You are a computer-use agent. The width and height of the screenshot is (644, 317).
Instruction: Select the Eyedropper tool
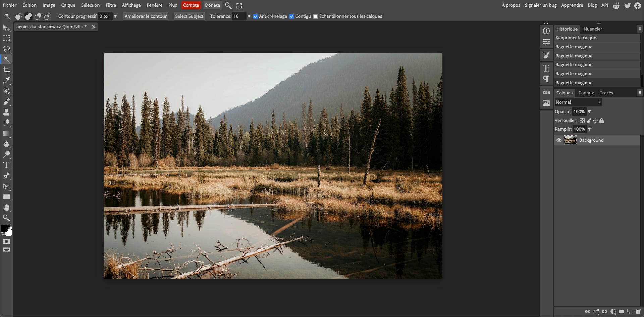(x=6, y=81)
